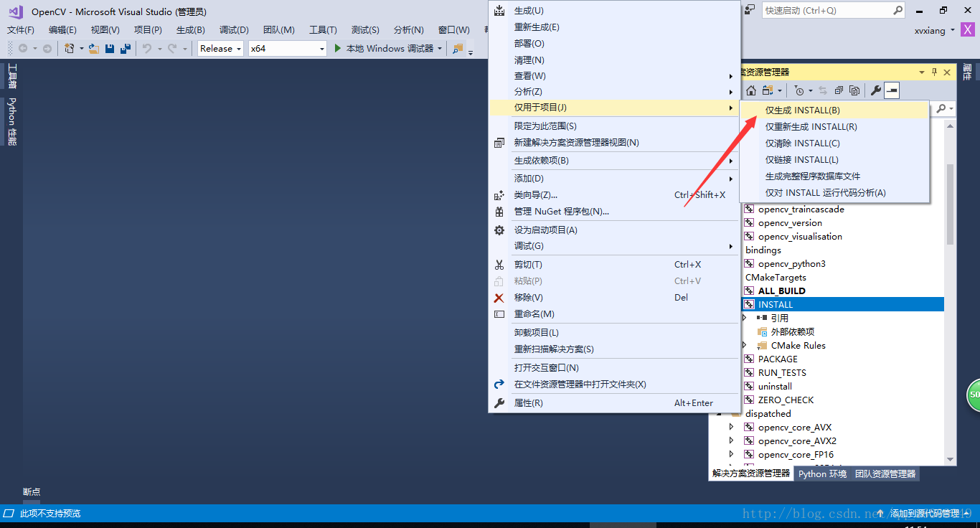Screen dimensions: 980x528
Task: Open the Undo history dropdown arrow
Action: point(159,49)
